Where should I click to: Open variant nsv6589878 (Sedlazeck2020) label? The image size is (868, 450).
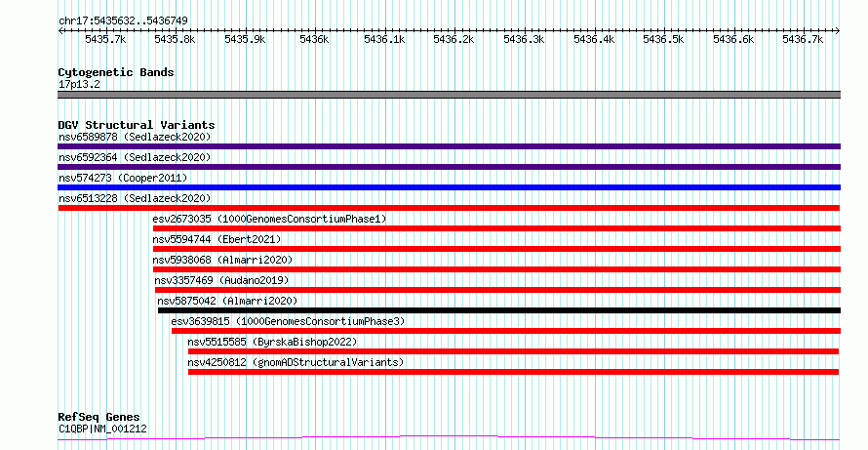point(135,137)
